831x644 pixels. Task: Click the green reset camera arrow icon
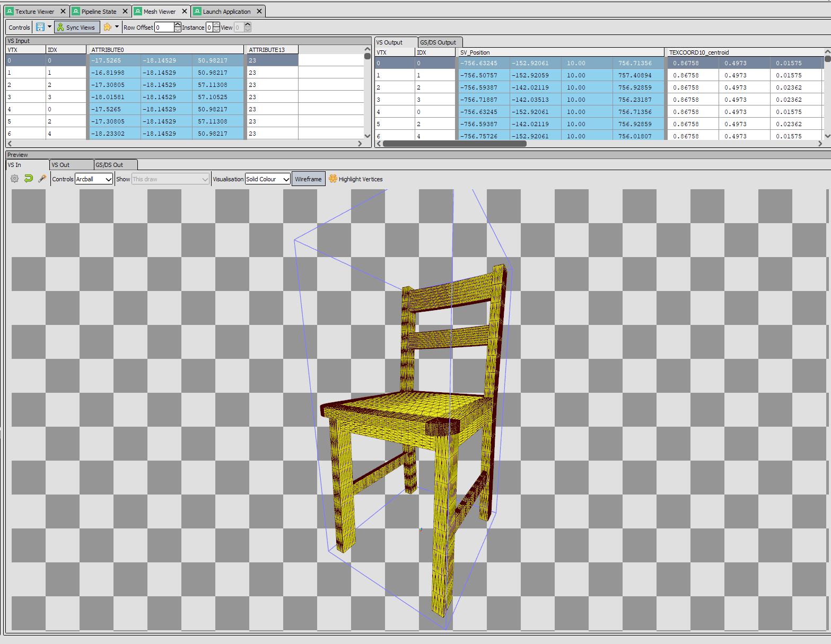(x=29, y=179)
